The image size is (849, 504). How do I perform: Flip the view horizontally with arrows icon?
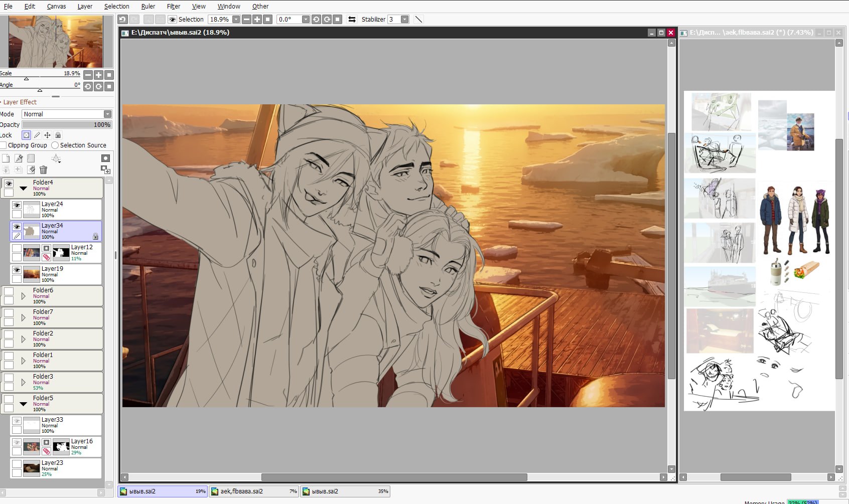point(352,20)
